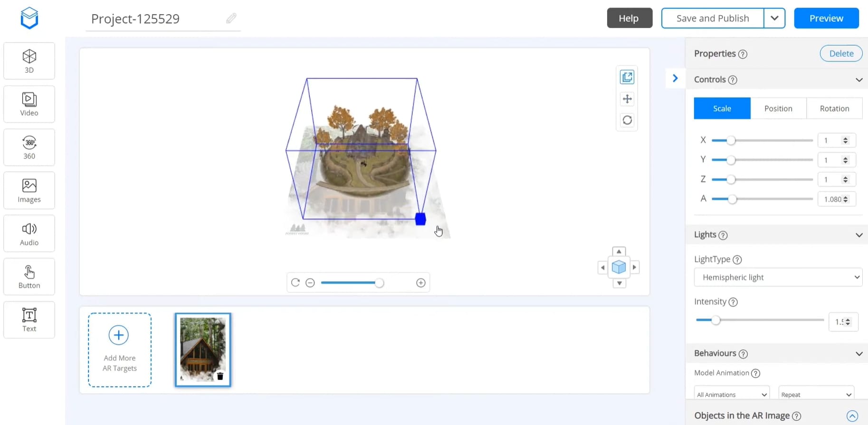Collapse the Controls section
Image resolution: width=868 pixels, height=425 pixels.
pyautogui.click(x=859, y=80)
